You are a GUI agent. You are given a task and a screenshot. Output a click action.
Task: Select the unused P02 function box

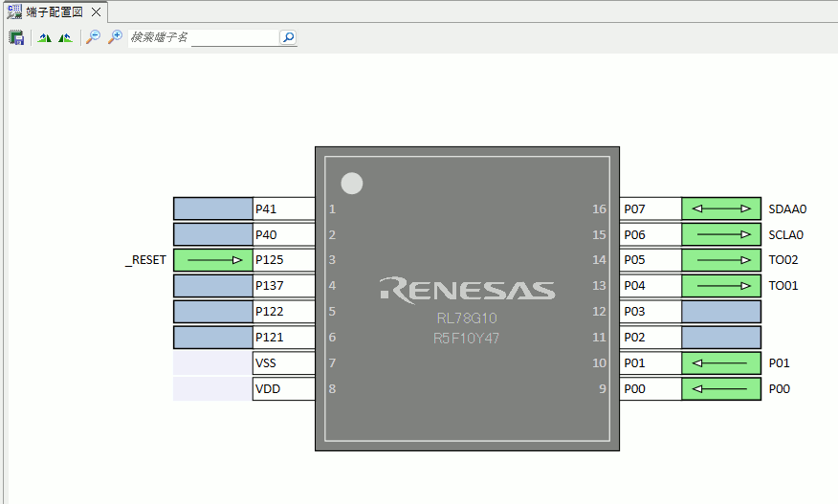(721, 338)
